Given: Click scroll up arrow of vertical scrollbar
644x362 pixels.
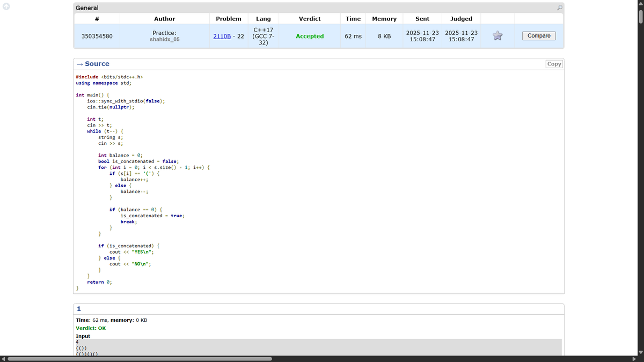Looking at the screenshot, I should pyautogui.click(x=640, y=3).
